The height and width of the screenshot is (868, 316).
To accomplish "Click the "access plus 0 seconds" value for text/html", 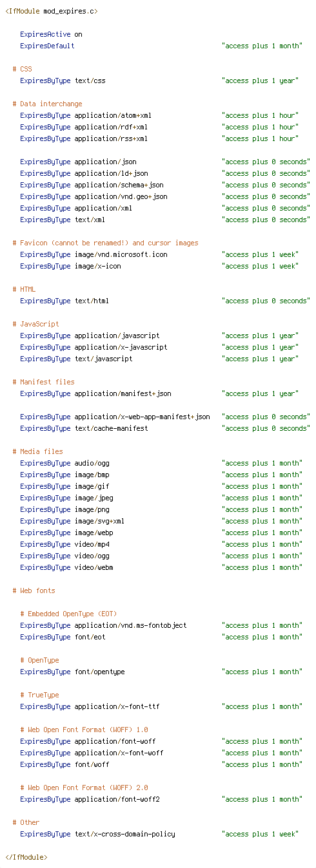I will [264, 301].
